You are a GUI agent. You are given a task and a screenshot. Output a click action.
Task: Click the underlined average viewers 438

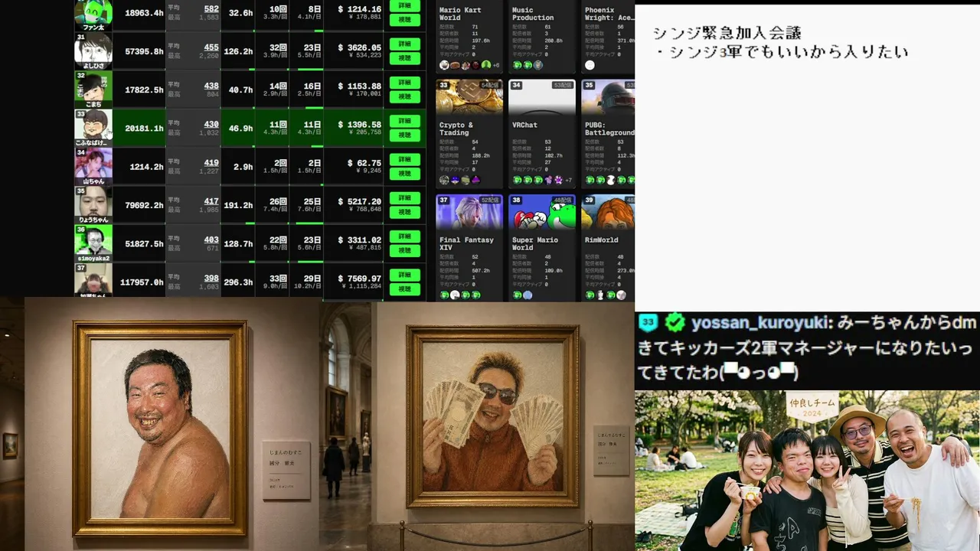click(211, 86)
